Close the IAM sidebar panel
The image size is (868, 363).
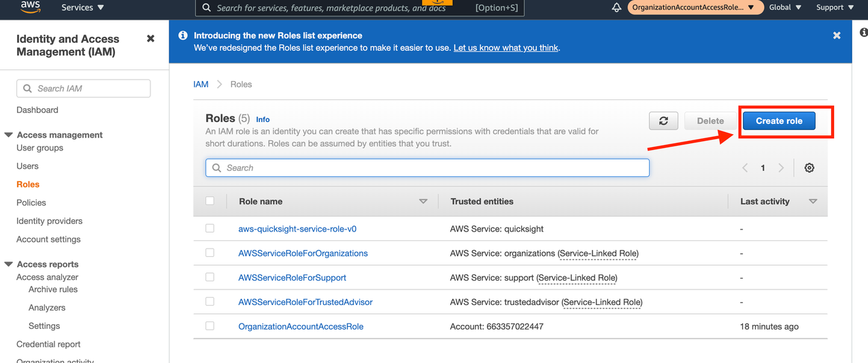[150, 39]
